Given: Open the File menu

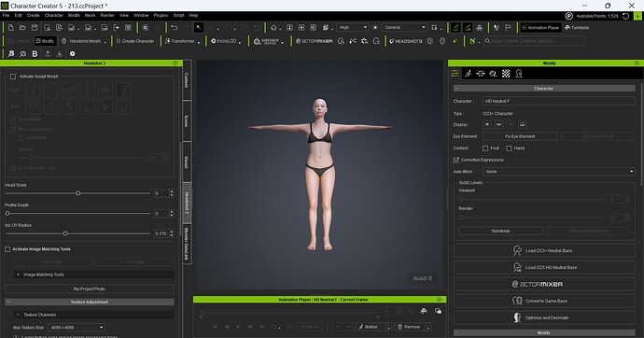Looking at the screenshot, I should pyautogui.click(x=6, y=15).
